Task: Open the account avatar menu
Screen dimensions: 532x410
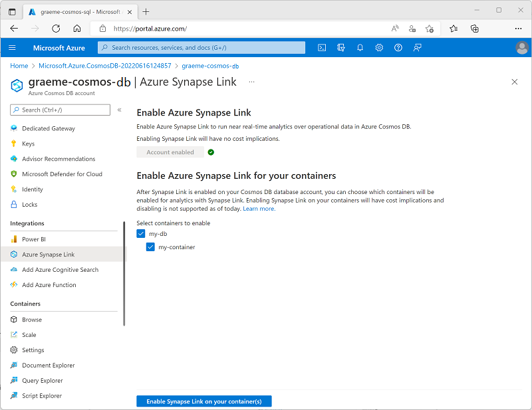Action: point(522,47)
